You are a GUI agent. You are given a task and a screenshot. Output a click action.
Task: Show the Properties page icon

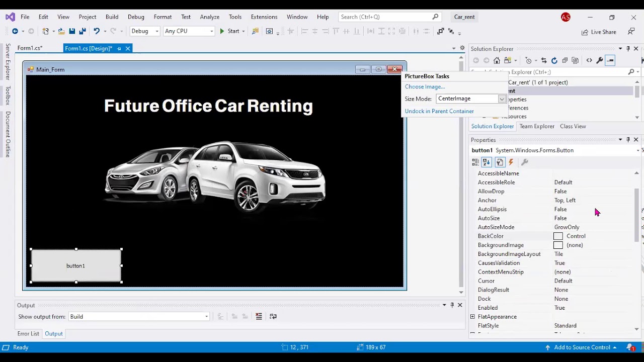pos(500,162)
